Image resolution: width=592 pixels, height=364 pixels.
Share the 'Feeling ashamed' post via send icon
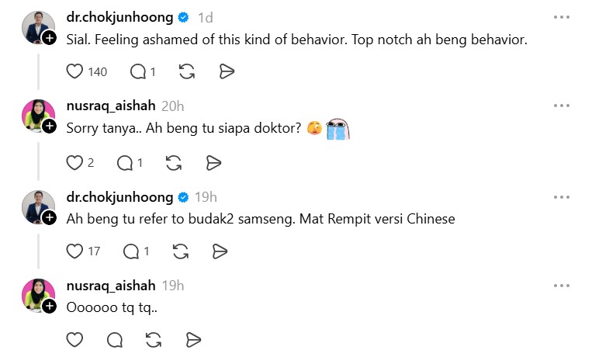point(227,71)
